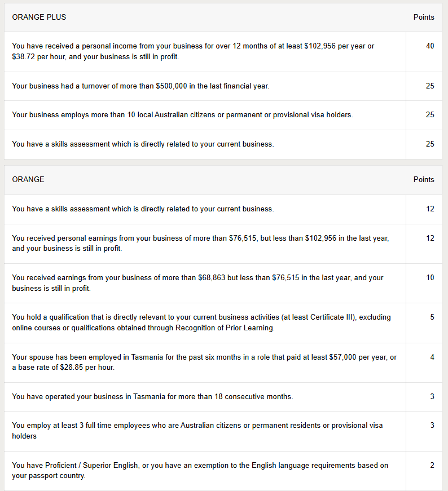The width and height of the screenshot is (448, 491).
Task: Click the skills assessment row under ORANGE PLUS
Action: [143, 144]
